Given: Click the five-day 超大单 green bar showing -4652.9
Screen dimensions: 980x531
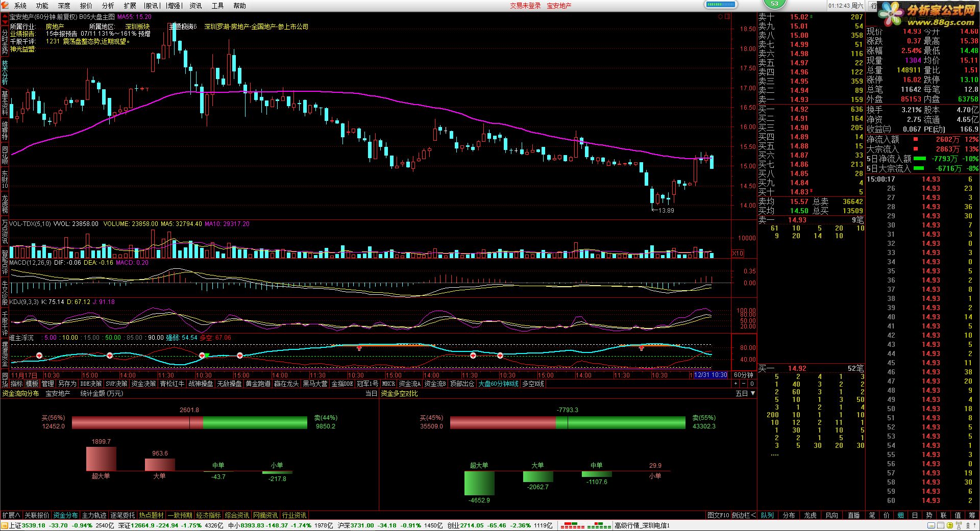Looking at the screenshot, I should coord(479,483).
